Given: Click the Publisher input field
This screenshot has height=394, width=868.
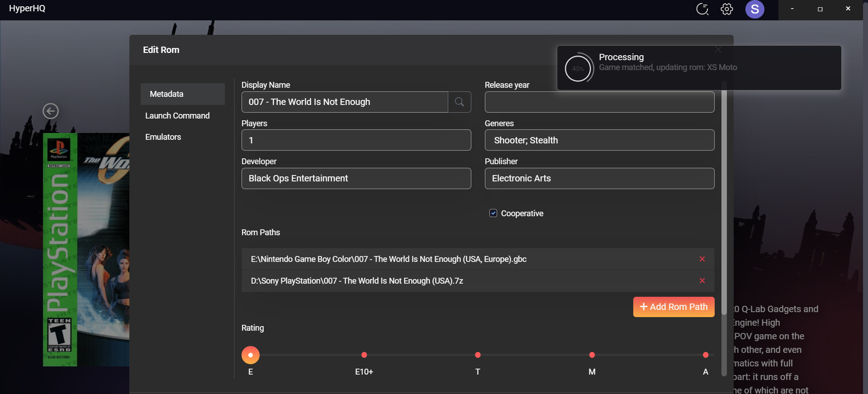Looking at the screenshot, I should [x=599, y=178].
